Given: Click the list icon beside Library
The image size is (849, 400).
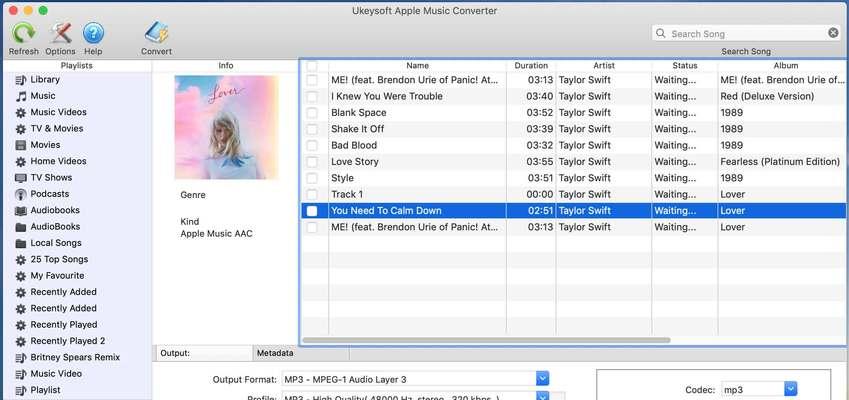Looking at the screenshot, I should coord(21,80).
